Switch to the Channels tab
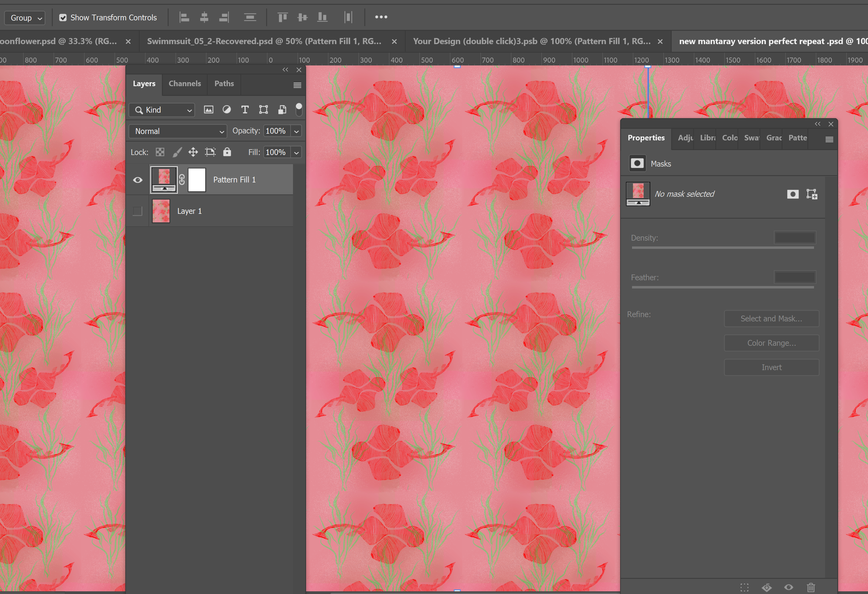This screenshot has height=594, width=868. [184, 84]
